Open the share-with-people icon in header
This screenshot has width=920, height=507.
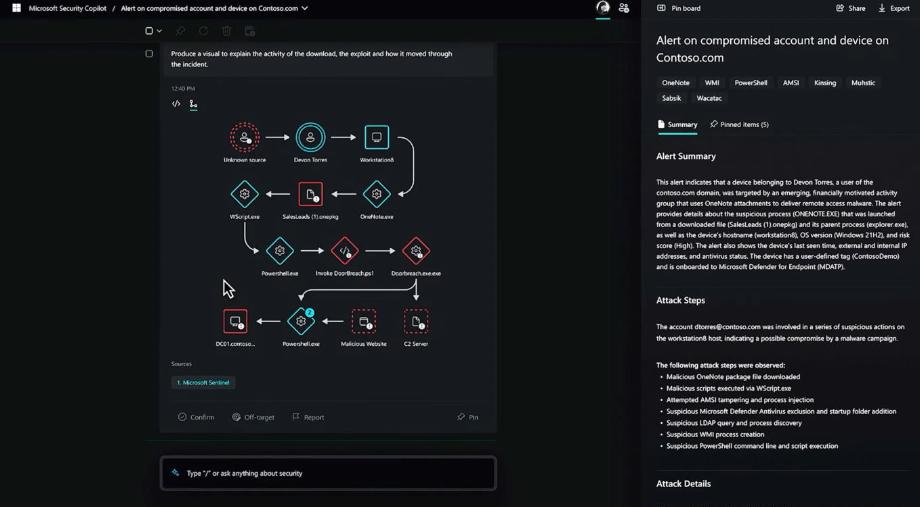[x=624, y=8]
